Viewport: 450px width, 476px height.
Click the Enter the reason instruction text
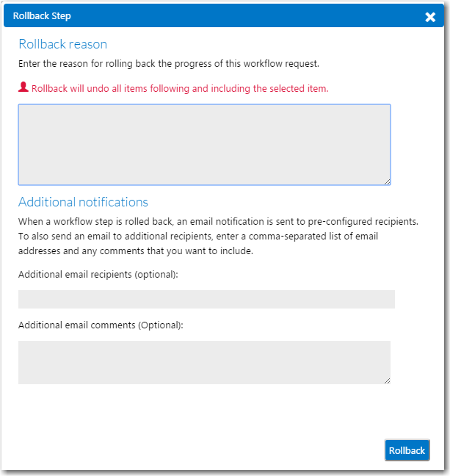point(169,64)
